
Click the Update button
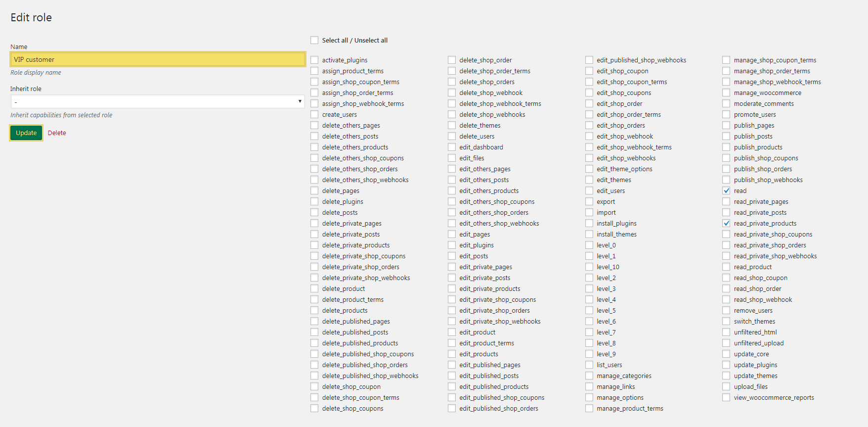pyautogui.click(x=26, y=133)
